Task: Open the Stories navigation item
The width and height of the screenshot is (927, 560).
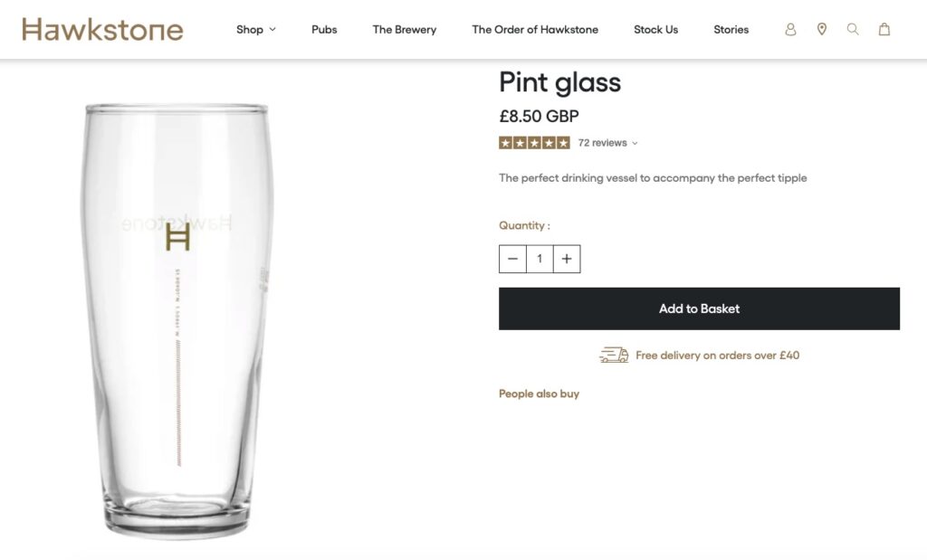Action: point(731,29)
